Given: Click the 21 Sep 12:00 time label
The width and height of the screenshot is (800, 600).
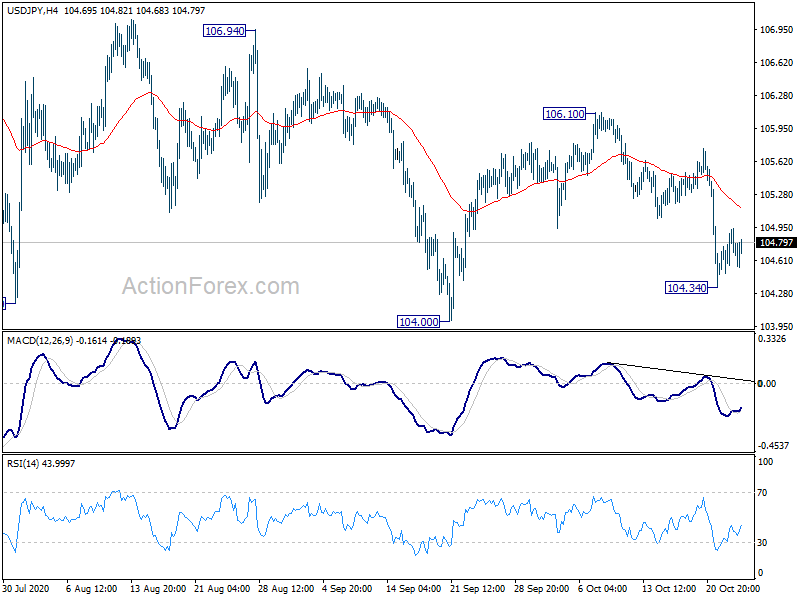Looking at the screenshot, I should (478, 589).
